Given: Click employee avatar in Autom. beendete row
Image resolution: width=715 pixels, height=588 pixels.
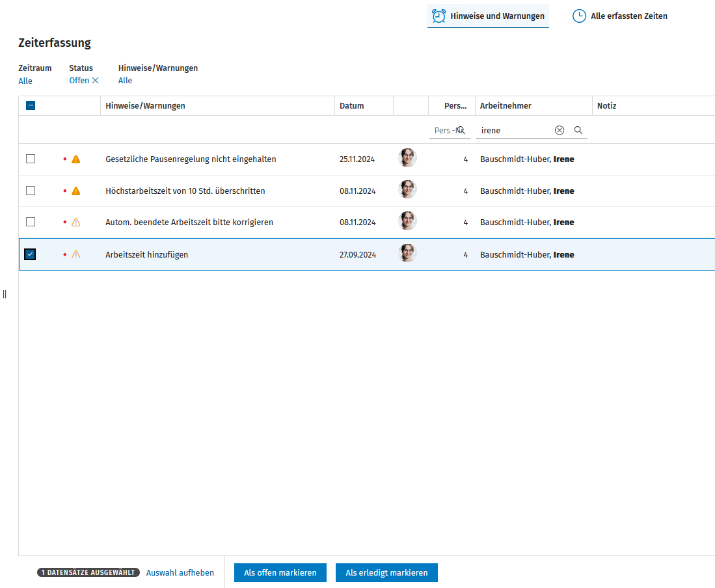Looking at the screenshot, I should (408, 220).
